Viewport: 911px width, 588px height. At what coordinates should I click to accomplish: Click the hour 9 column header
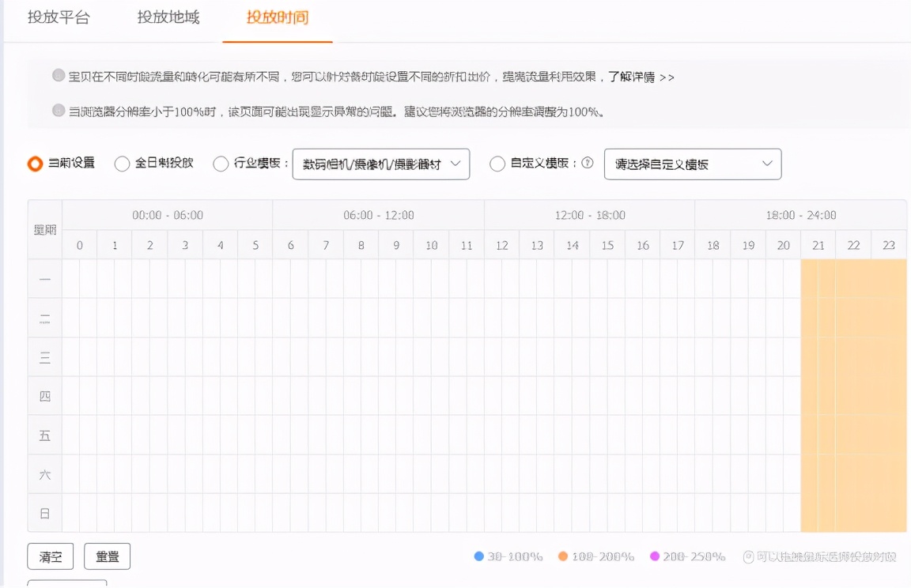coord(396,245)
